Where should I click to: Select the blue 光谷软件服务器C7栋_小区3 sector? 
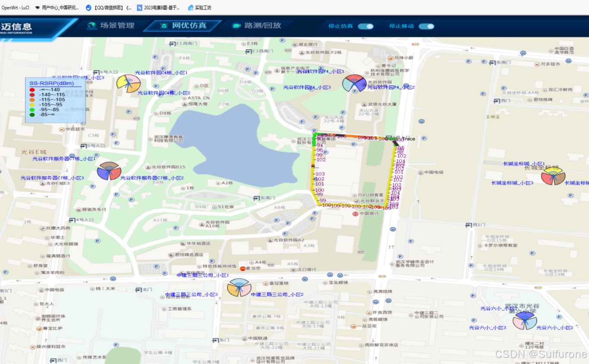pos(103,173)
